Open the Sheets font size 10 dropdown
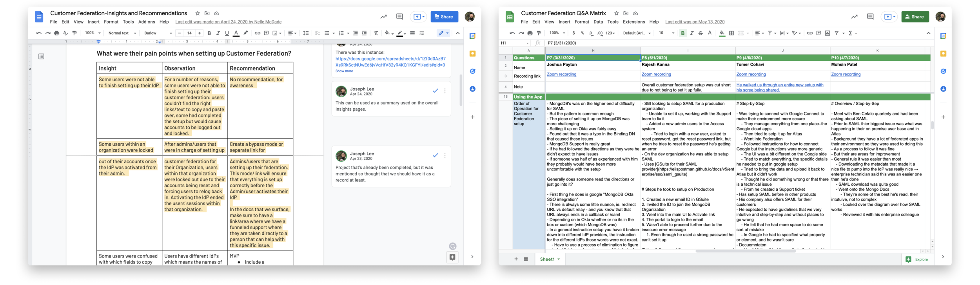980x285 pixels. (x=666, y=33)
